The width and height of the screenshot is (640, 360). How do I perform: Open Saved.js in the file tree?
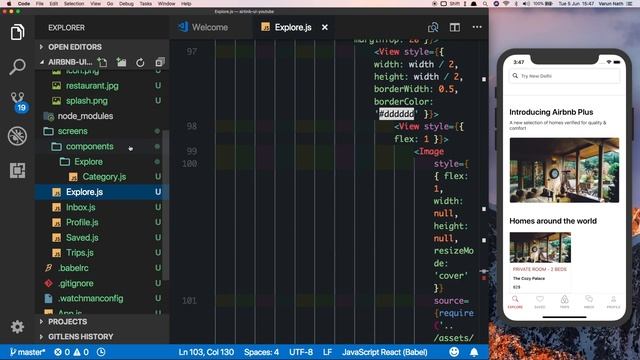[82, 238]
